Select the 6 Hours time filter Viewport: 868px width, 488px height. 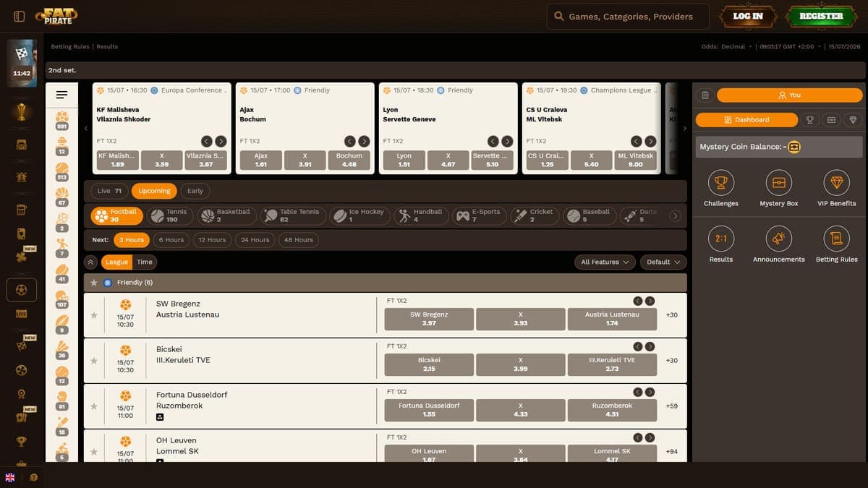point(171,240)
